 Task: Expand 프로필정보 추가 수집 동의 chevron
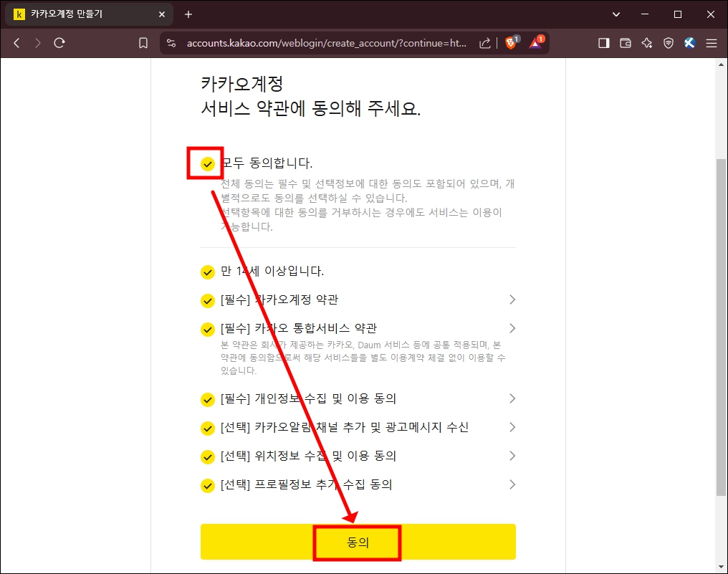click(x=512, y=485)
